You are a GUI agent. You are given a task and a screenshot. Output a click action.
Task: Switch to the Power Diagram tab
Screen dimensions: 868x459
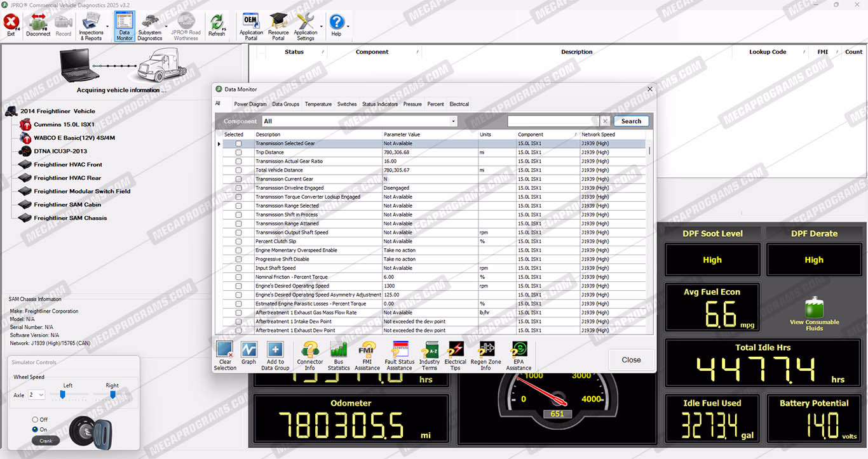tap(250, 104)
